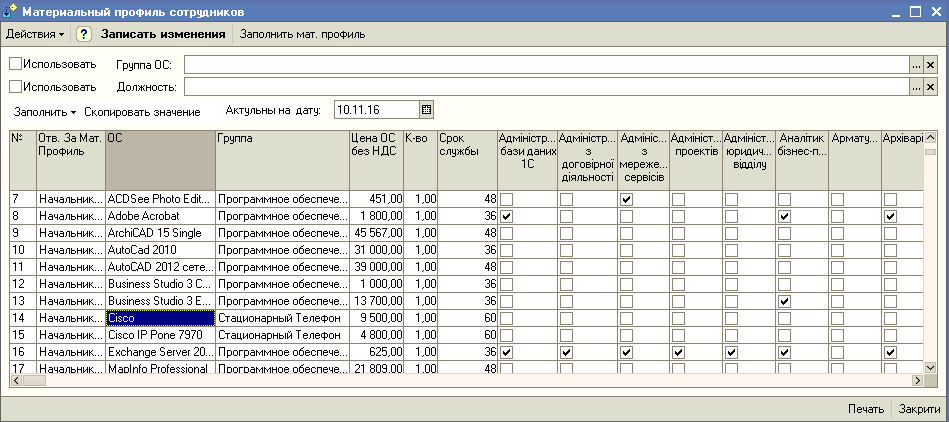Click the window icon in the title bar
This screenshot has height=422, width=949.
11,11
